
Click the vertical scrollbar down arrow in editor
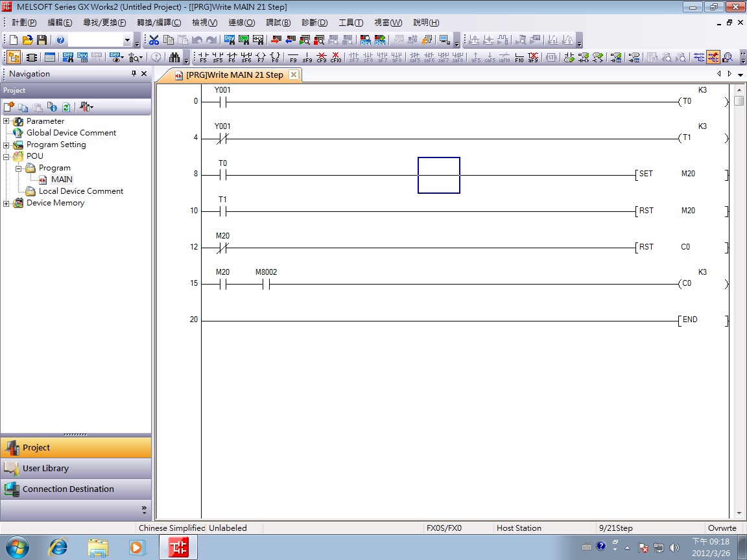coord(739,513)
